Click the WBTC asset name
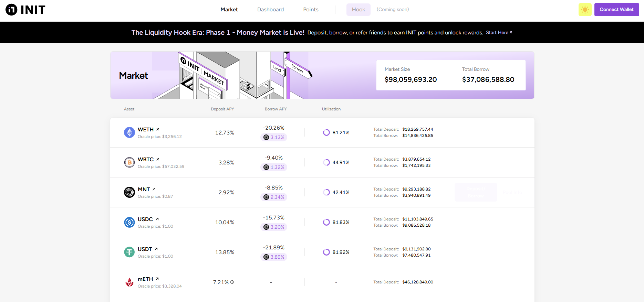Screen dimensions: 644x302 coord(146,160)
